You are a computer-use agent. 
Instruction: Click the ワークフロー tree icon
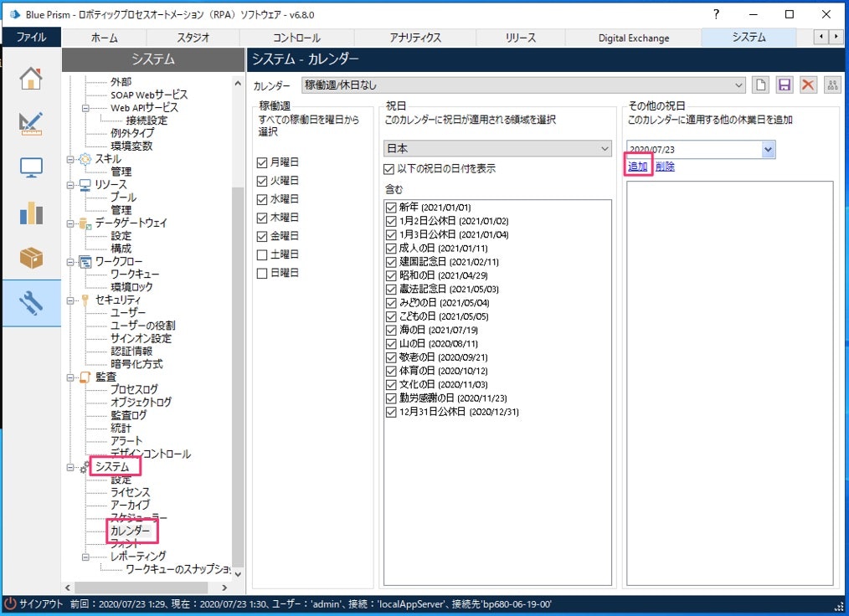pyautogui.click(x=85, y=262)
